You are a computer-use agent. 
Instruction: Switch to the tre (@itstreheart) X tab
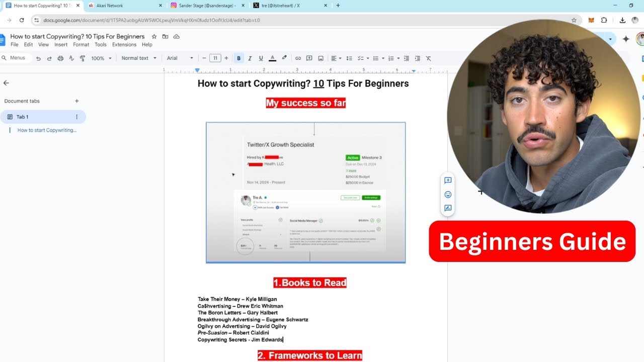(x=290, y=6)
